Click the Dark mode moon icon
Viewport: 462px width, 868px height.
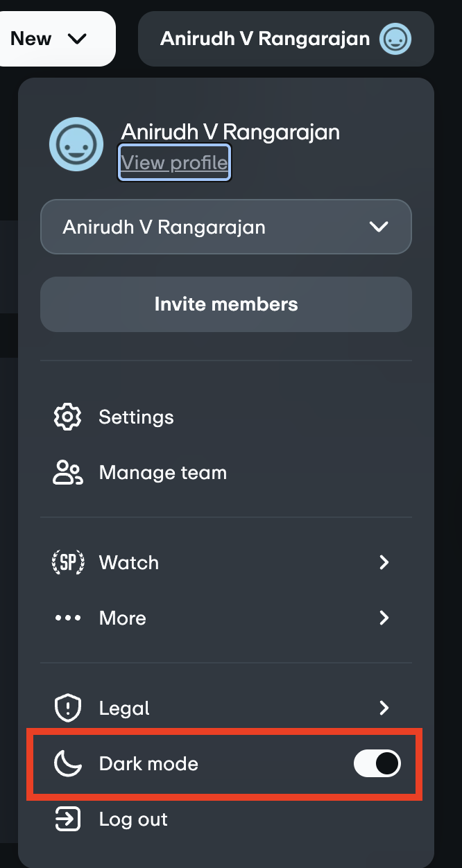tap(68, 764)
